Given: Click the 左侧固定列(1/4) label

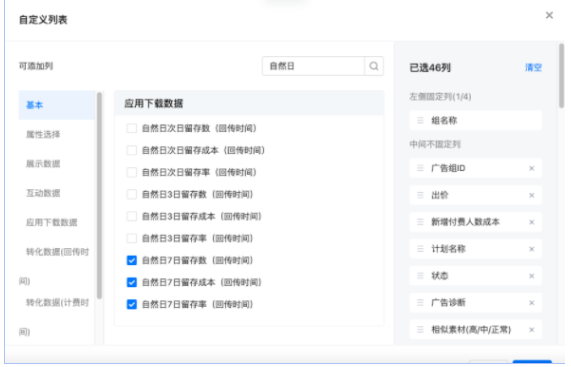Looking at the screenshot, I should point(440,96).
